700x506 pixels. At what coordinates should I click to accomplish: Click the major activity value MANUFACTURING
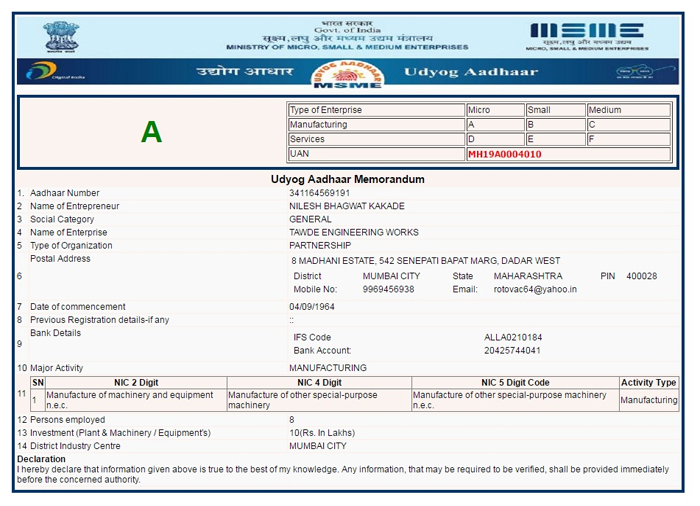(328, 368)
